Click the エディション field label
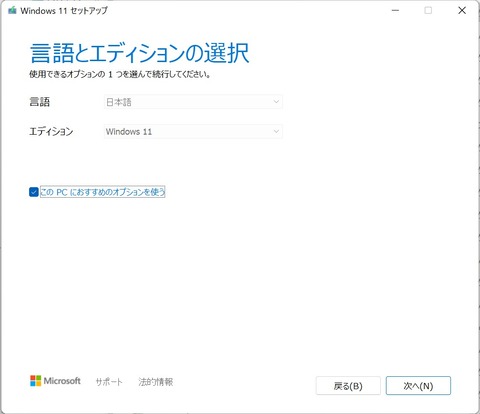Image resolution: width=480 pixels, height=414 pixels. tap(51, 131)
